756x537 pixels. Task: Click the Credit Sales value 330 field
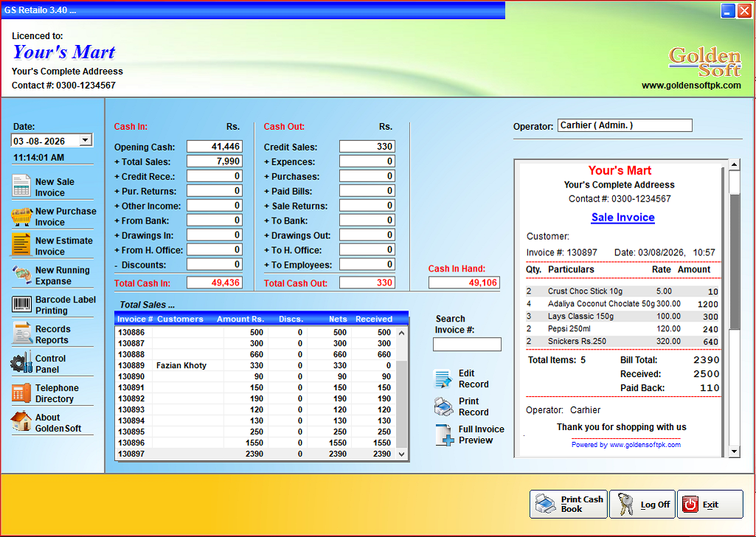pos(367,147)
